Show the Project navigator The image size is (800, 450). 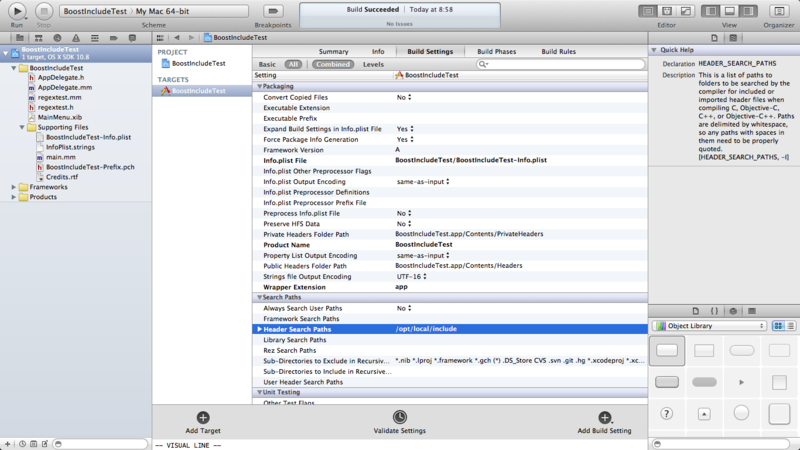20,38
